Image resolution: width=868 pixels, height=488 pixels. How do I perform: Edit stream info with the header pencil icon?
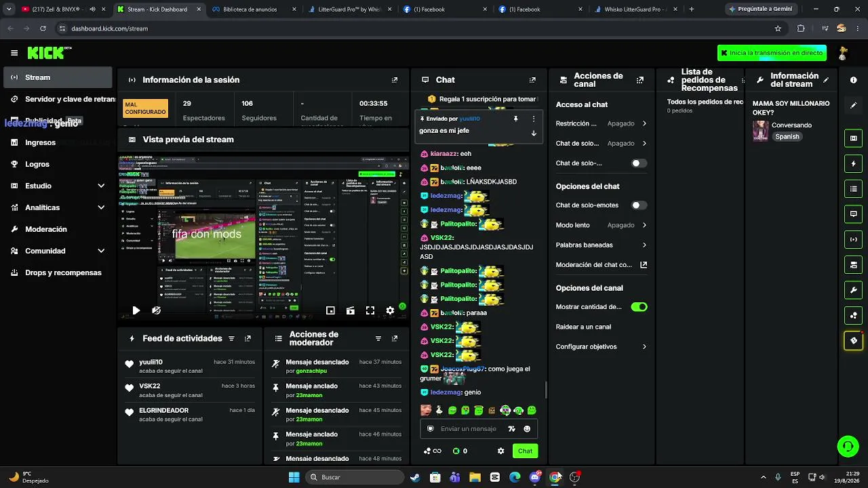point(825,80)
